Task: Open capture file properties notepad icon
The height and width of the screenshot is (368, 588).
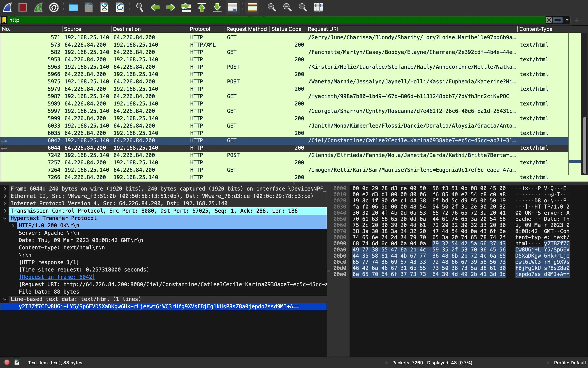Action: pos(17,362)
